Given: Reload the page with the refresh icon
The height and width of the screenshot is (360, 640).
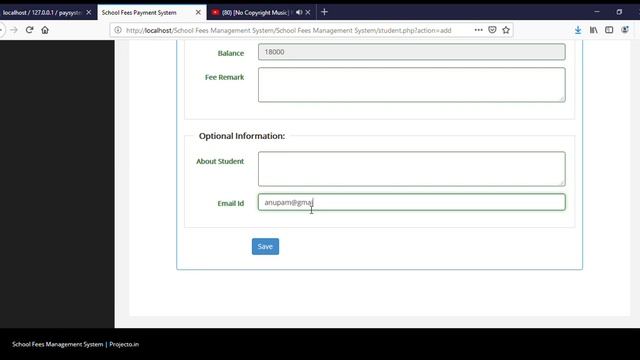Looking at the screenshot, I should coord(29,30).
